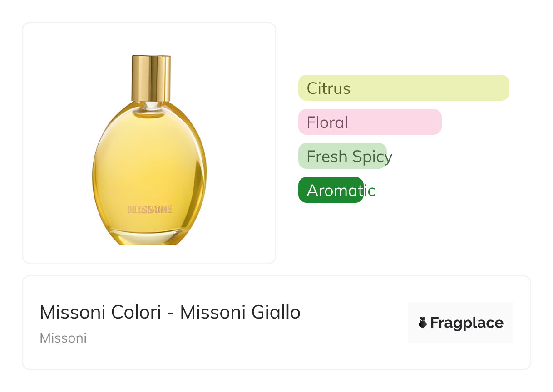Click the grey Missoni brand name link
The height and width of the screenshot is (392, 553).
click(63, 338)
